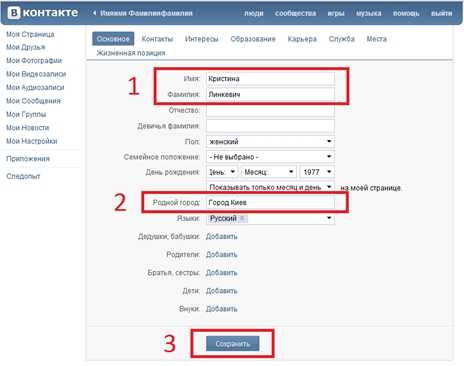Click the Имя input field

(270, 79)
